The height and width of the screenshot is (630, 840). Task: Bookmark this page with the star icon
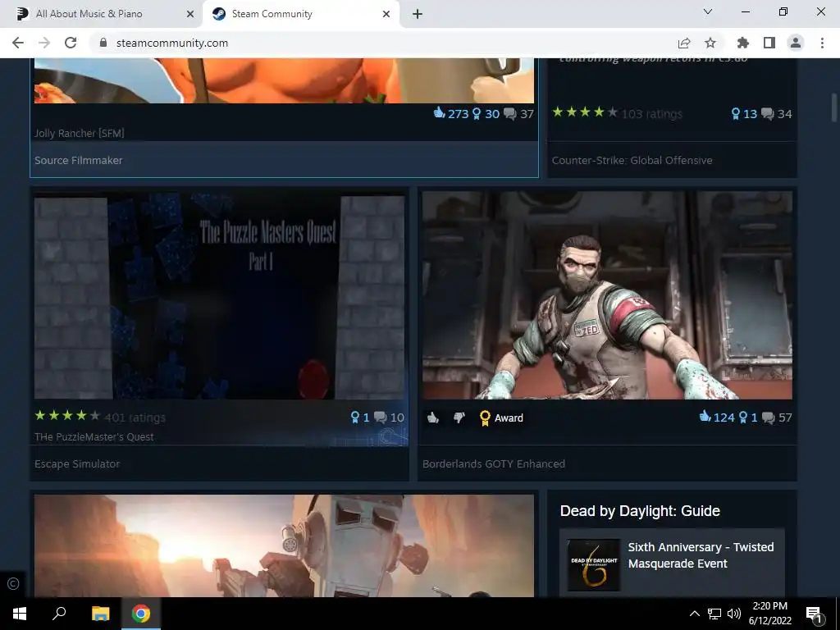point(710,43)
